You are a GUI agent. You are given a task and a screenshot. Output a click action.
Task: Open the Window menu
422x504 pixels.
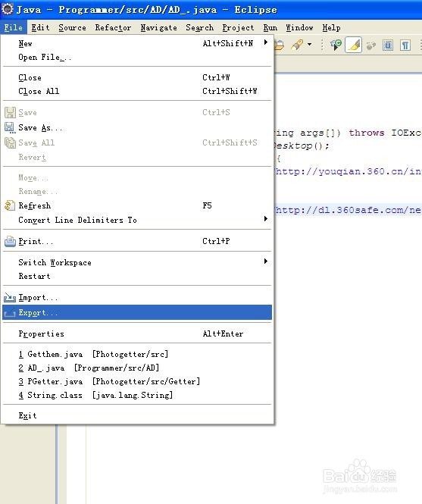click(x=299, y=27)
